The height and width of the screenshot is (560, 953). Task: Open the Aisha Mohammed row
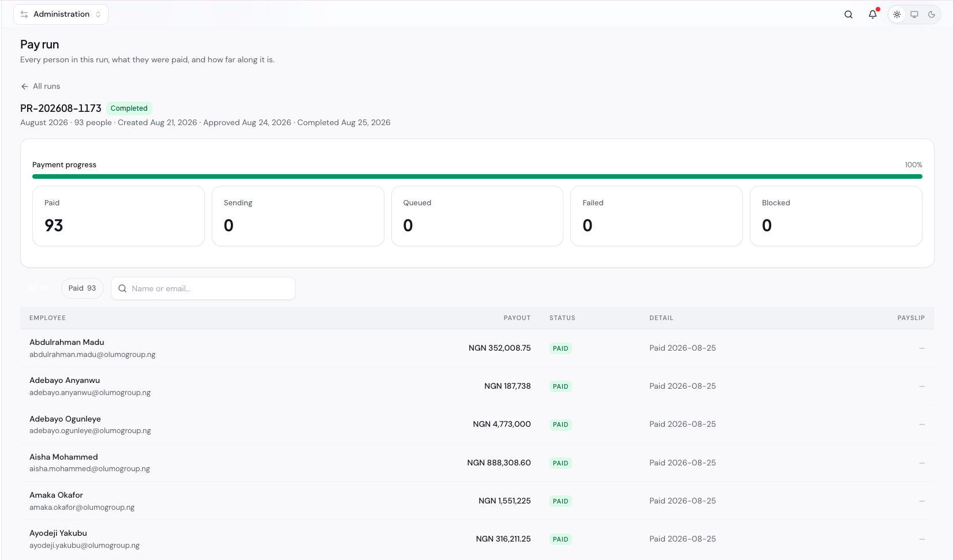477,463
